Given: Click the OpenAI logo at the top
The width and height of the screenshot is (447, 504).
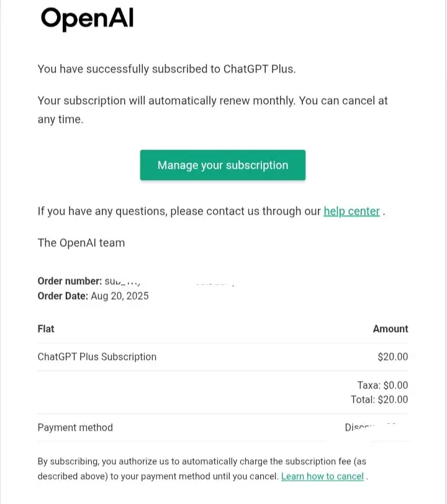Looking at the screenshot, I should (87, 19).
